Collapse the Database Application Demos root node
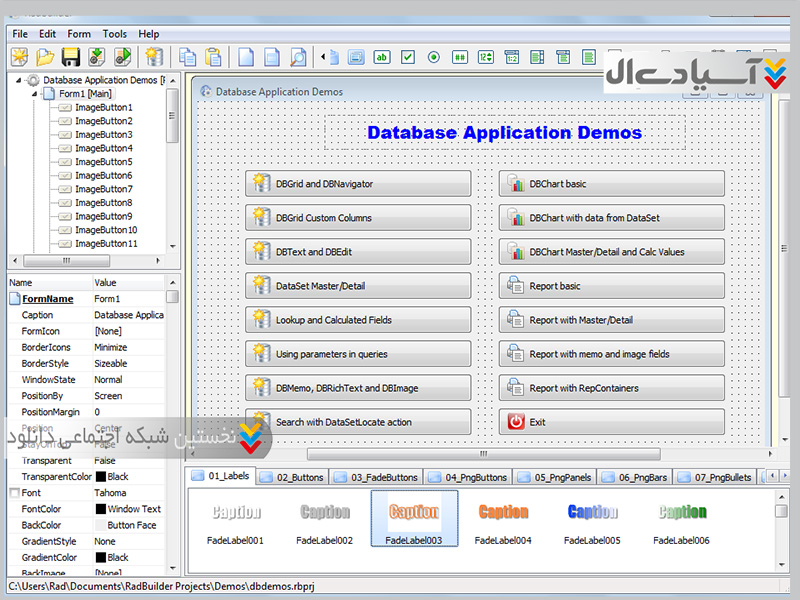 coord(20,80)
